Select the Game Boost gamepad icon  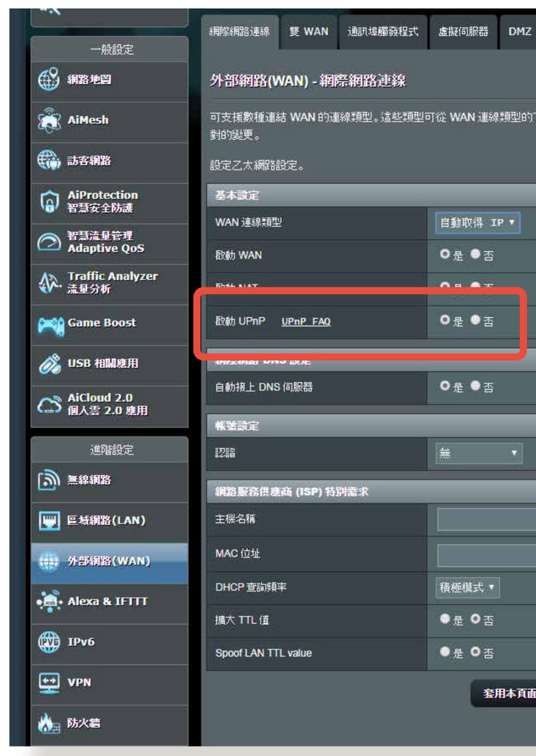pos(51,324)
